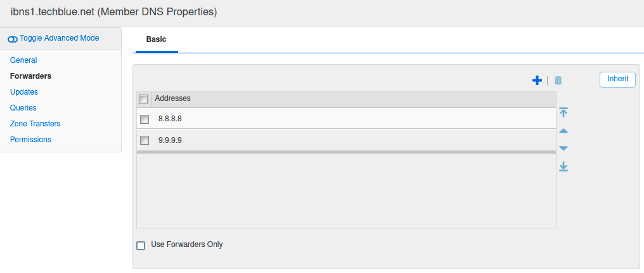Move selected address up one row
Viewport: 644px width, 273px height.
(563, 131)
